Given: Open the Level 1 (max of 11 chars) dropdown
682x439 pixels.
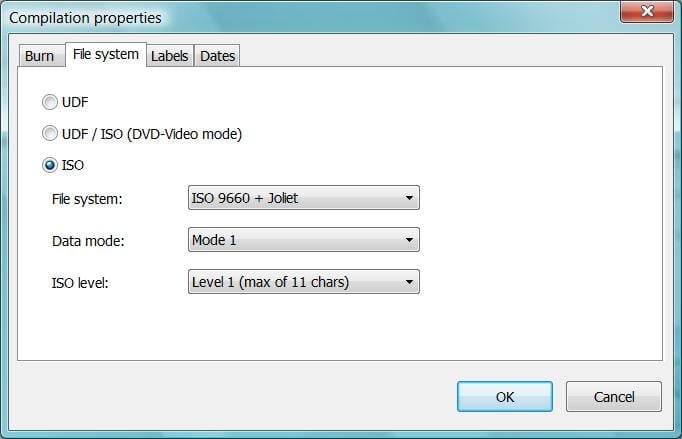Looking at the screenshot, I should (304, 281).
